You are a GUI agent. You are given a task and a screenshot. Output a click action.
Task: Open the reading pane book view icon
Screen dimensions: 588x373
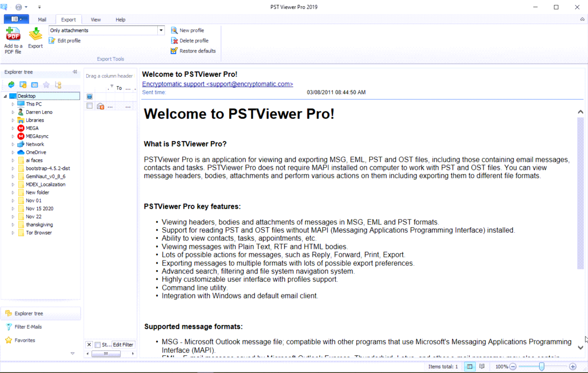pos(482,366)
